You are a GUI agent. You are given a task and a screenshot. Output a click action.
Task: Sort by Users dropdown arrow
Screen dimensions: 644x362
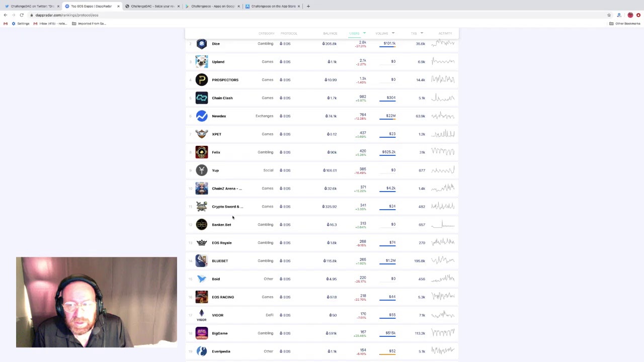click(364, 33)
